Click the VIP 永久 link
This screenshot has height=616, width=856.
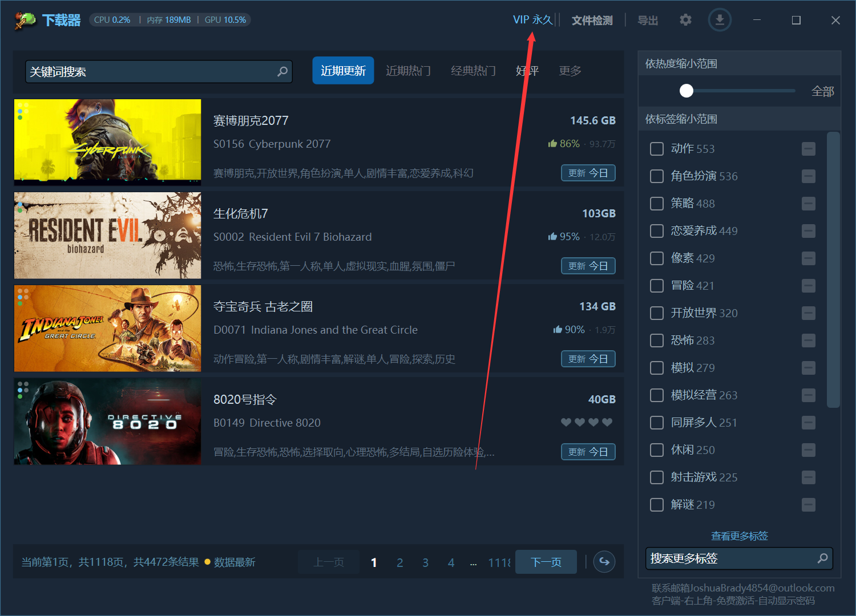click(x=533, y=20)
